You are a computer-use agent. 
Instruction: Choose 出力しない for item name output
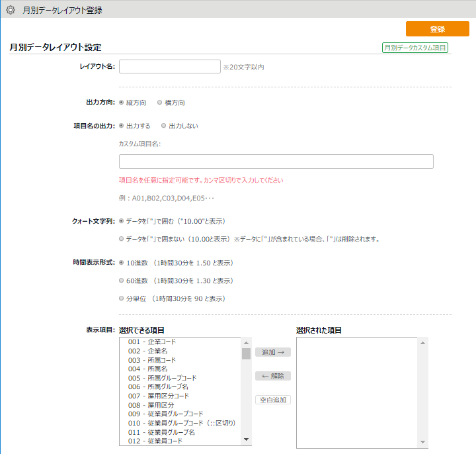(164, 126)
